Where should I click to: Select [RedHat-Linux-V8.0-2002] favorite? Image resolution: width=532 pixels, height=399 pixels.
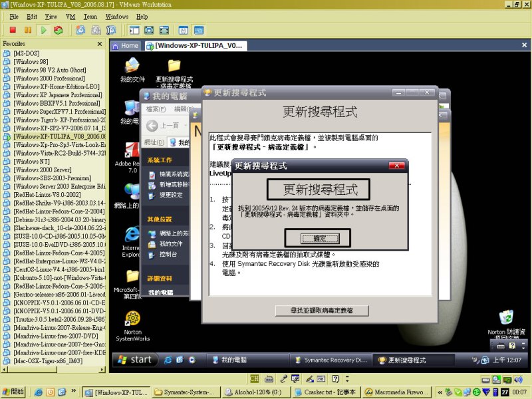[x=47, y=194]
